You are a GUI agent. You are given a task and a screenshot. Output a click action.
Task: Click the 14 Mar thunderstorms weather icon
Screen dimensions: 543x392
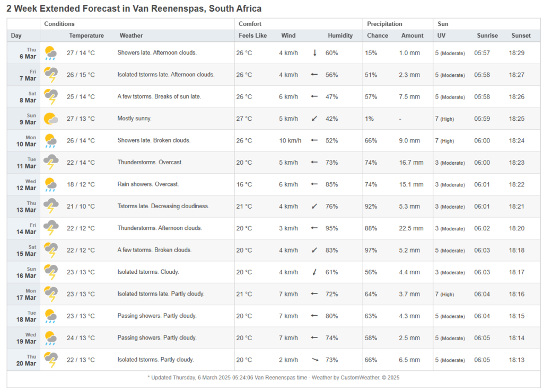[51, 228]
